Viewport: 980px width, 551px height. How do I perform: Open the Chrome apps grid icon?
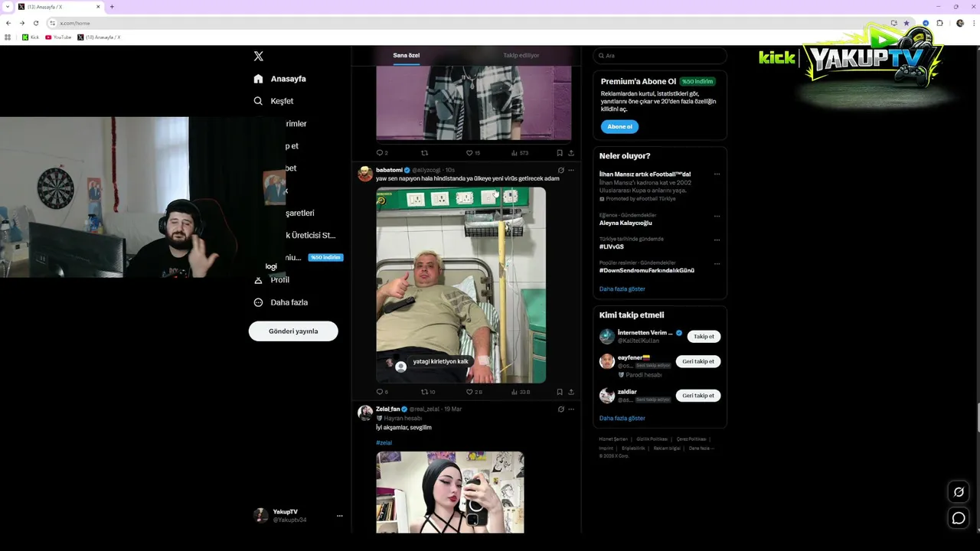(x=8, y=37)
